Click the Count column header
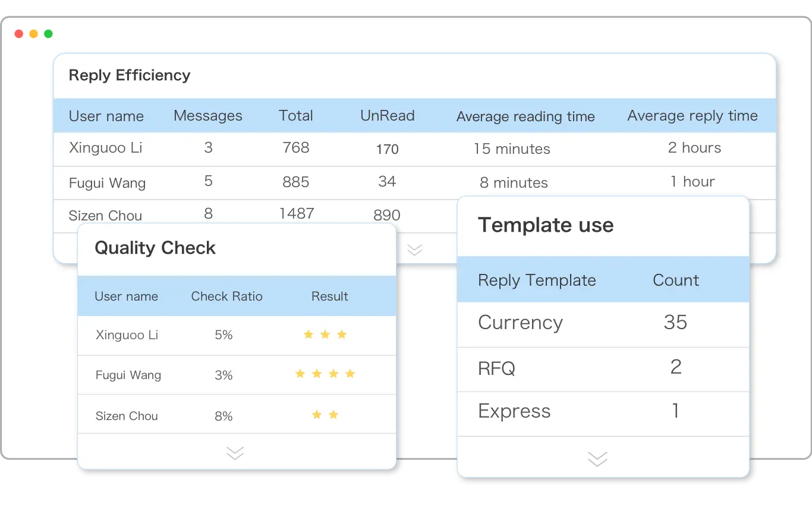The image size is (812, 505). tap(675, 280)
